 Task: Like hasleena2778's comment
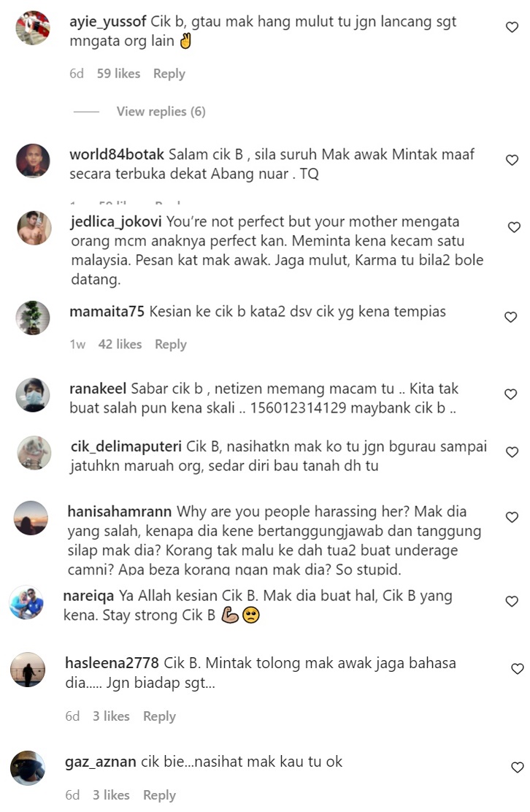518,669
